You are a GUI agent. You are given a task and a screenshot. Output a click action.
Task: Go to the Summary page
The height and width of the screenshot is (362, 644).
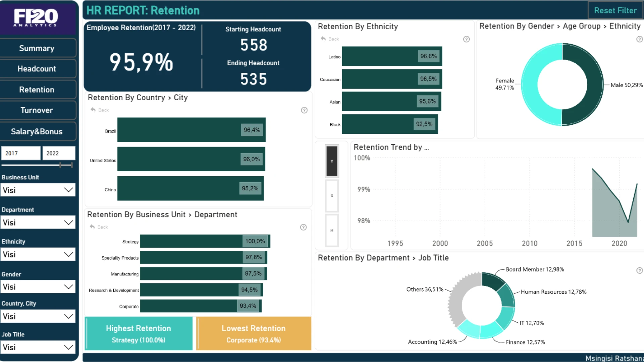37,48
